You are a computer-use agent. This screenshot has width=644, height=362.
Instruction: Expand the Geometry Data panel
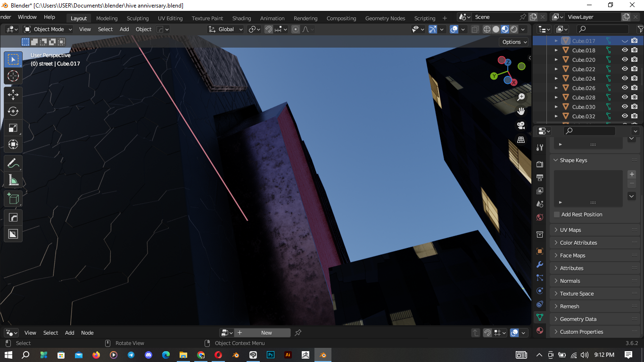(x=595, y=319)
